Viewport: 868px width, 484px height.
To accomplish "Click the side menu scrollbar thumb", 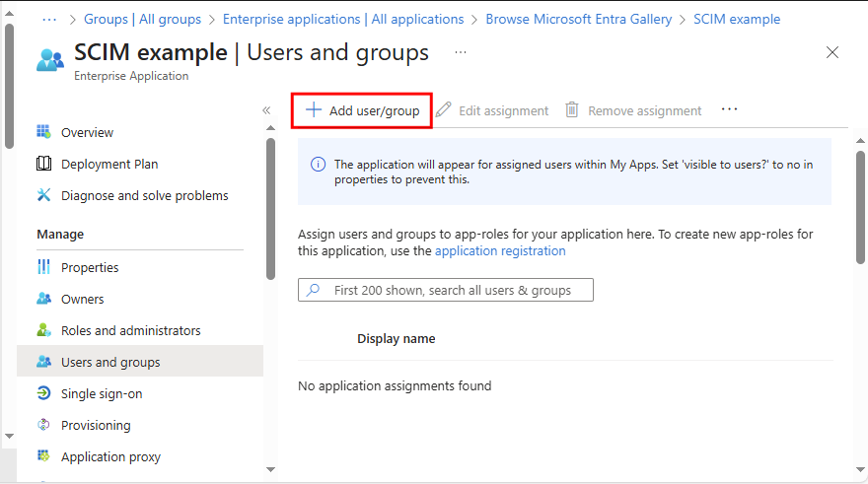I will pos(270,209).
